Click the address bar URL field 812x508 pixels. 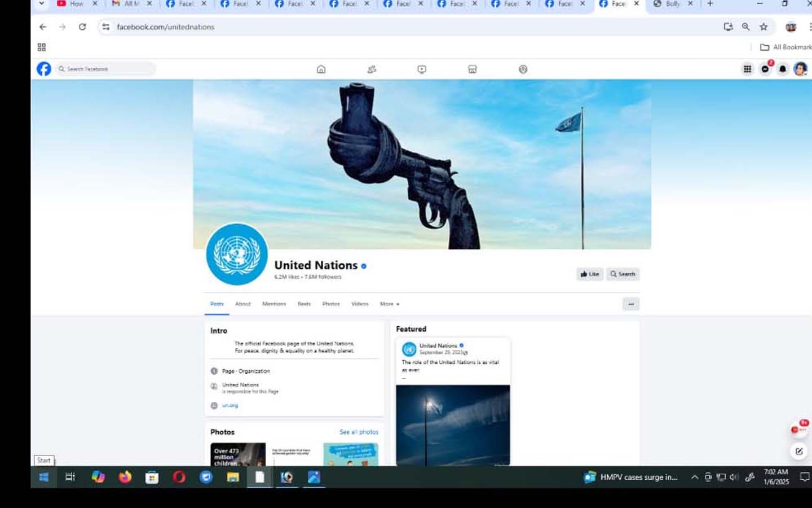(x=412, y=27)
